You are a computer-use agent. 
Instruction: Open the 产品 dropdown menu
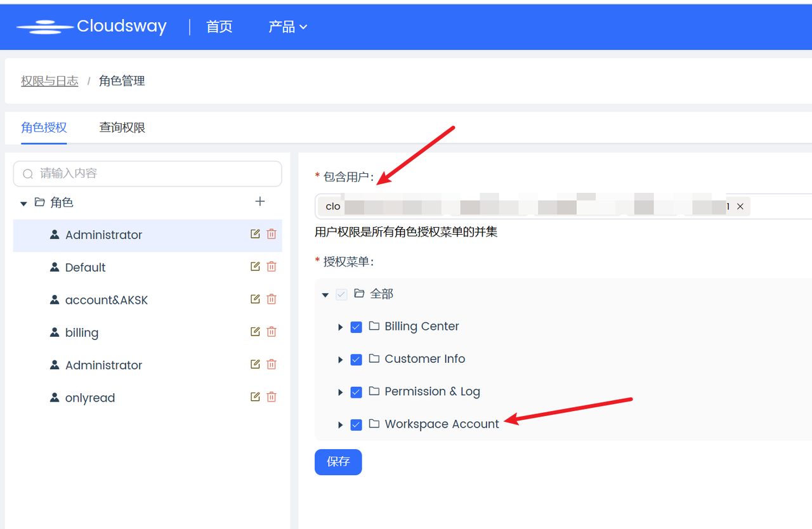coord(287,27)
